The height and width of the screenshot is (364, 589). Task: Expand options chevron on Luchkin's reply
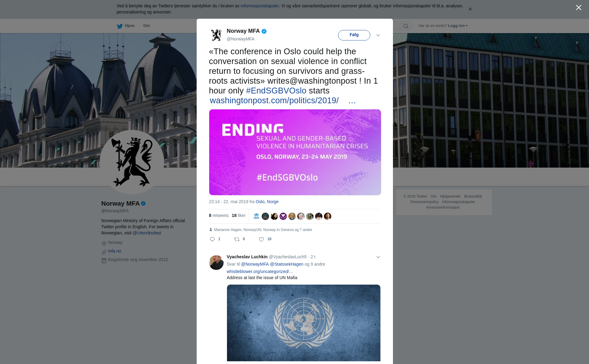click(x=378, y=257)
